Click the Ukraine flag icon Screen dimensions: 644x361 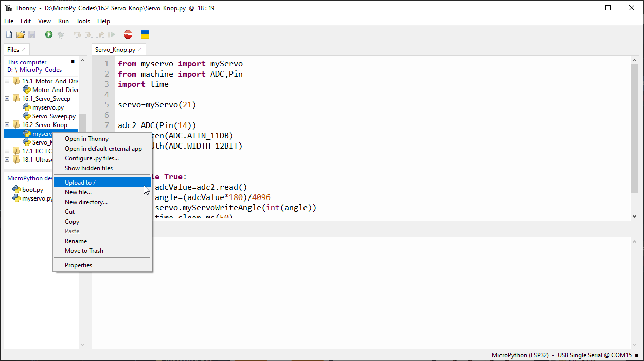(145, 34)
